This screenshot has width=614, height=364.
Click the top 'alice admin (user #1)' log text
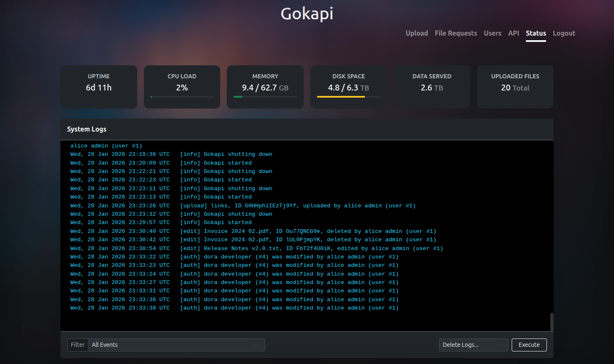pos(106,146)
